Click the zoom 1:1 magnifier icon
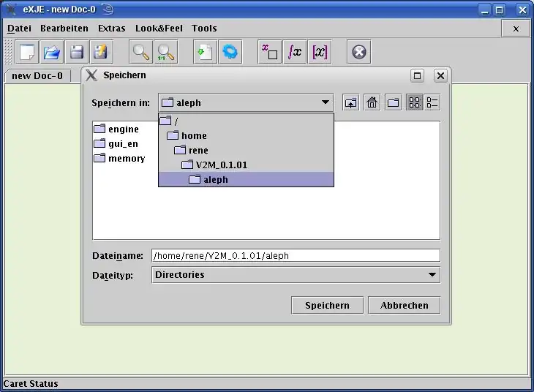 (x=166, y=52)
